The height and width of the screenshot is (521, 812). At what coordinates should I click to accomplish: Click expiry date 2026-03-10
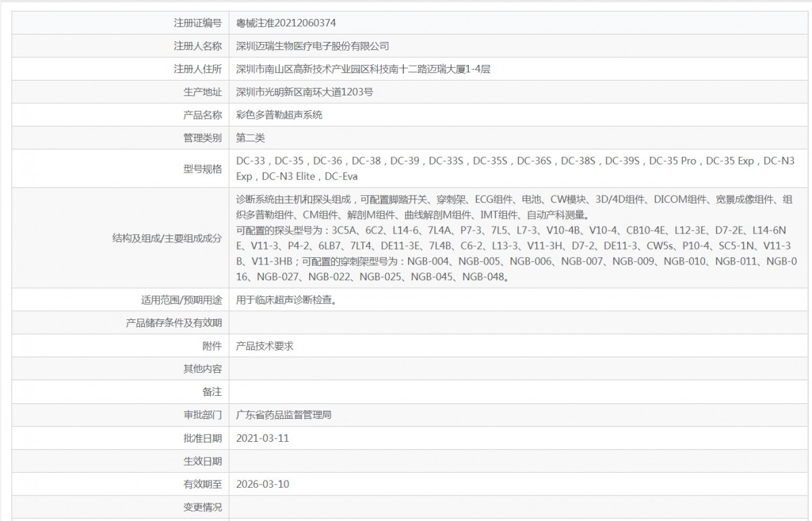[x=263, y=484]
